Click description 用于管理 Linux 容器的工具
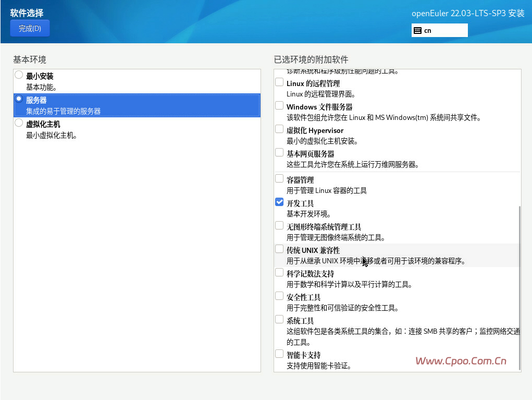532x400 pixels. 327,190
